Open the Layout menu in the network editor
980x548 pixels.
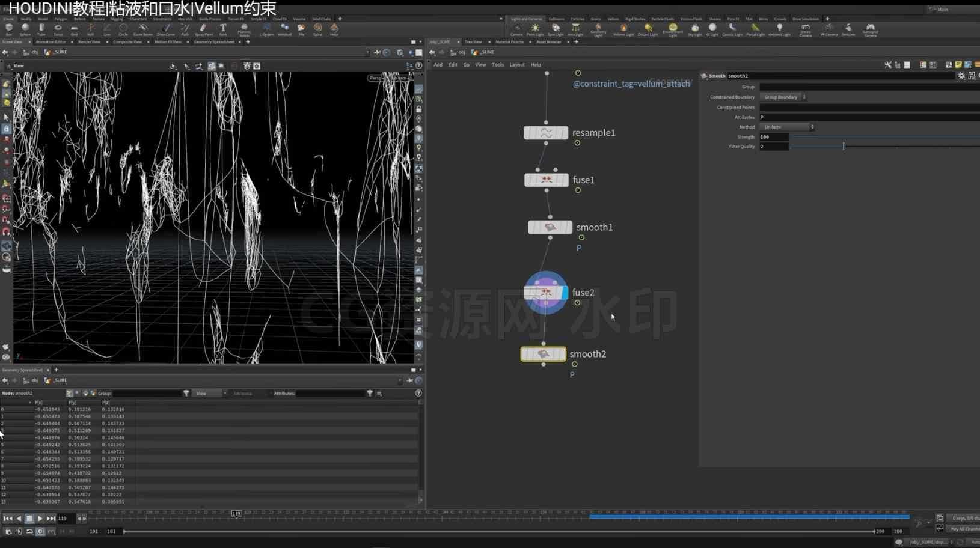[517, 65]
